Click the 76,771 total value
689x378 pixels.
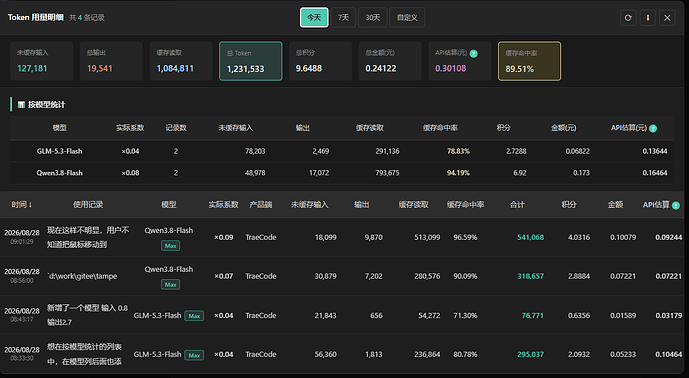click(533, 316)
